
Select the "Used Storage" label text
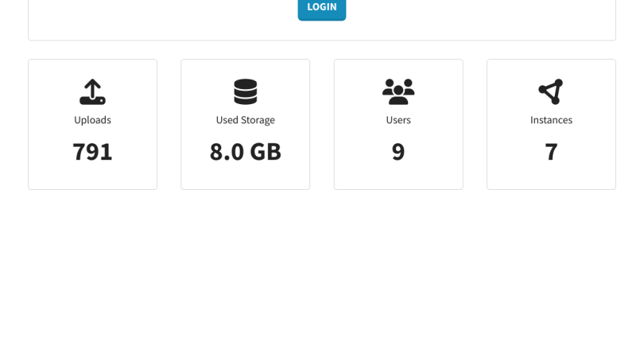pos(245,120)
